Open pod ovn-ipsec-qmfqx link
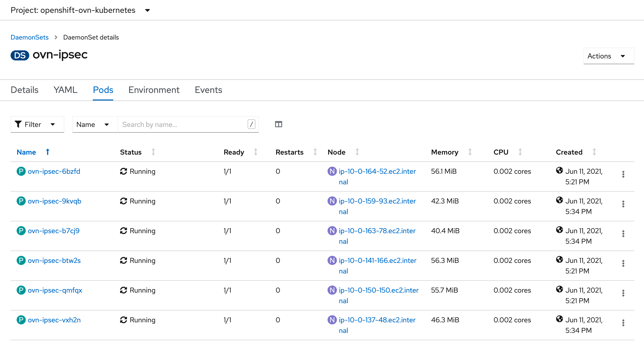This screenshot has width=644, height=346. point(55,290)
